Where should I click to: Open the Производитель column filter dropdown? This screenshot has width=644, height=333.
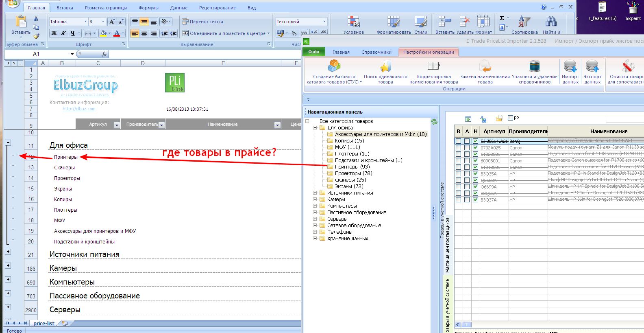(x=161, y=125)
